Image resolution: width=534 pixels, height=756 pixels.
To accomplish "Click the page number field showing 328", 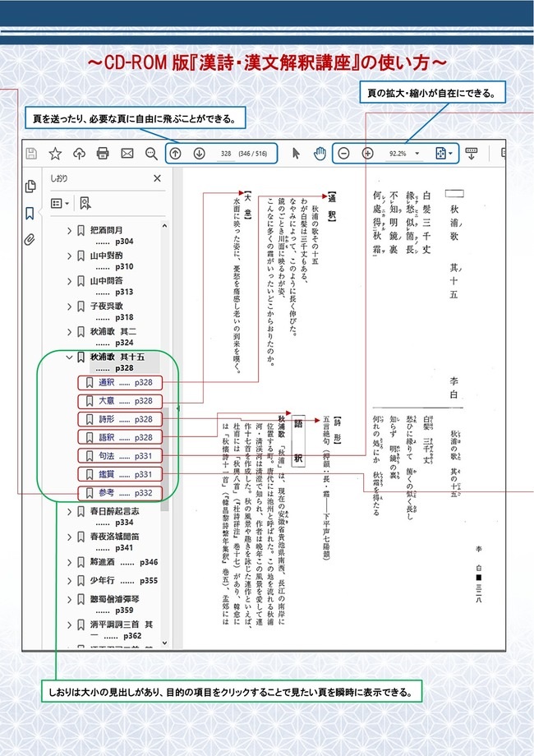I will [226, 154].
